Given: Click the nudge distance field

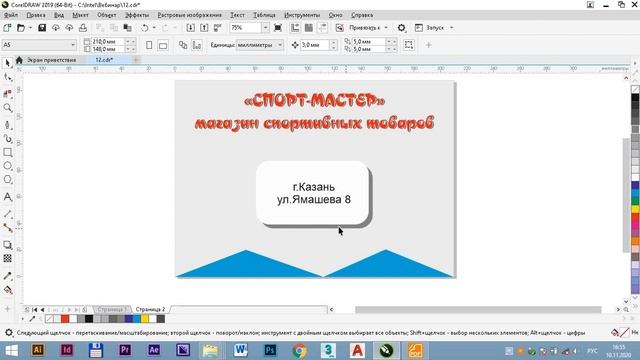Looking at the screenshot, I should point(314,45).
